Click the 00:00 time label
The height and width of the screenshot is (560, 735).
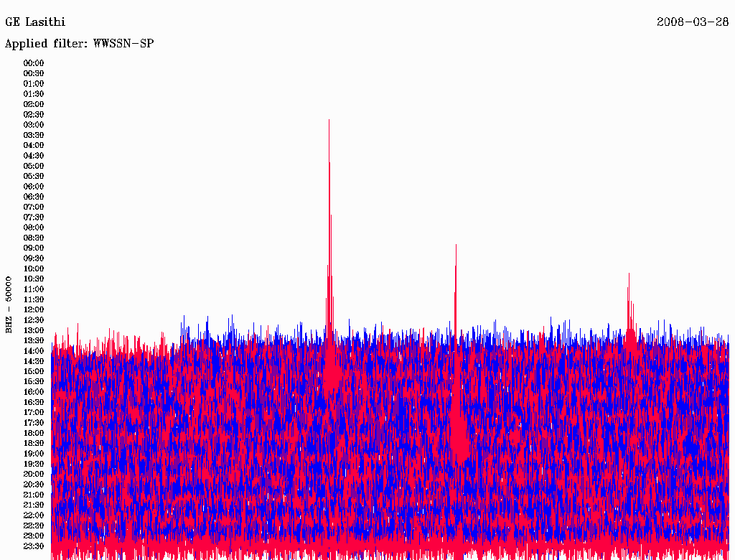pos(34,63)
